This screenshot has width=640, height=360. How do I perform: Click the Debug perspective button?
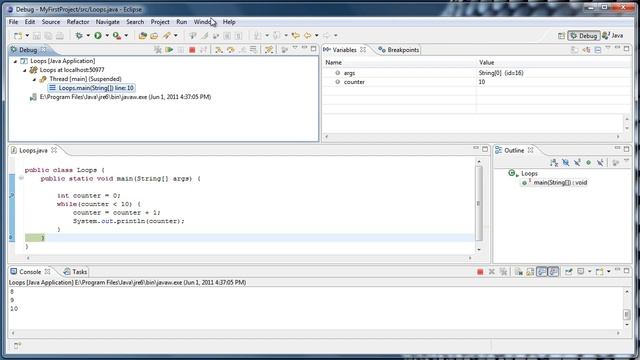pyautogui.click(x=584, y=36)
